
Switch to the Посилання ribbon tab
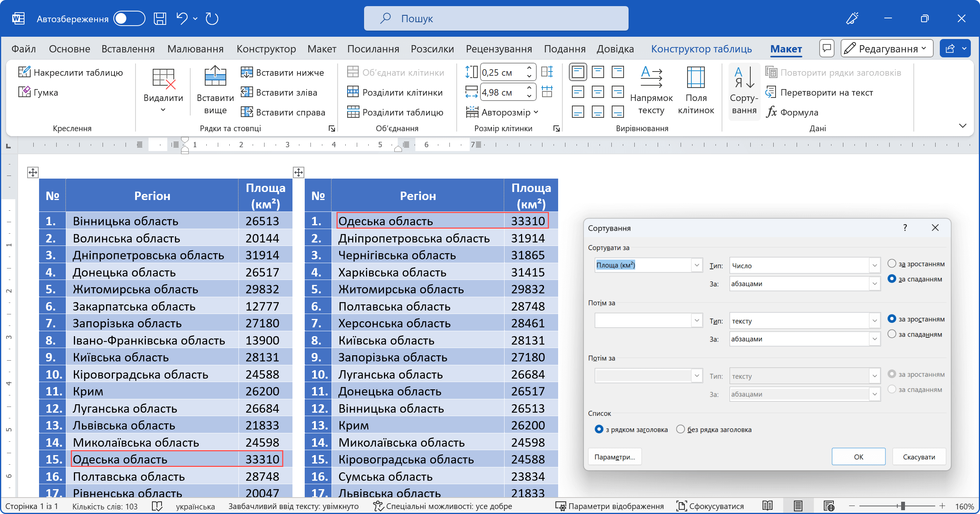pyautogui.click(x=373, y=49)
